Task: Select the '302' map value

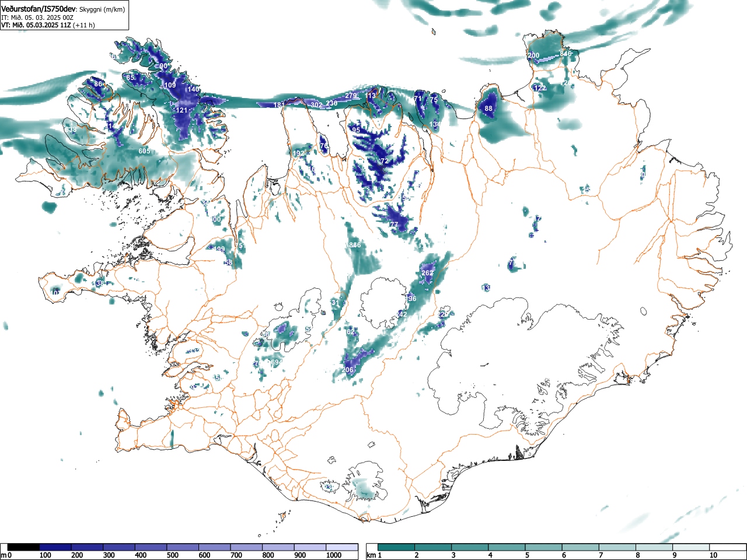Action: pyautogui.click(x=316, y=105)
